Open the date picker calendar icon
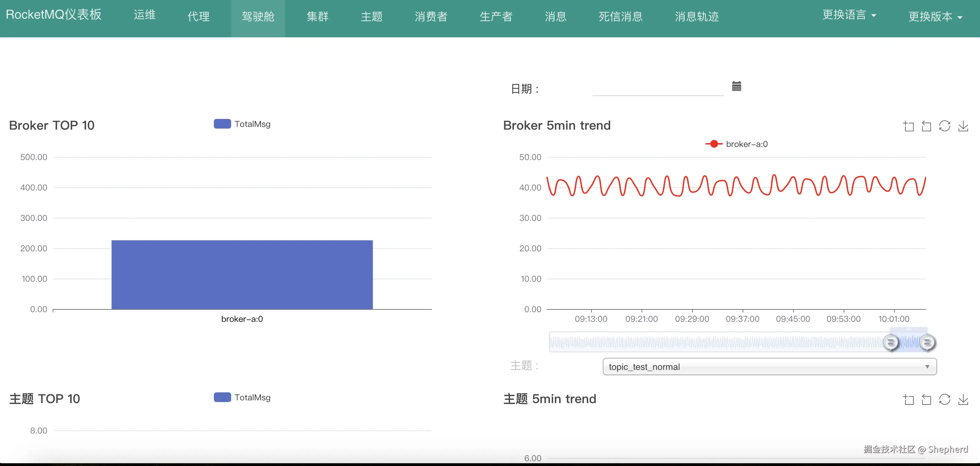Screen dimensions: 980x466 (736, 86)
